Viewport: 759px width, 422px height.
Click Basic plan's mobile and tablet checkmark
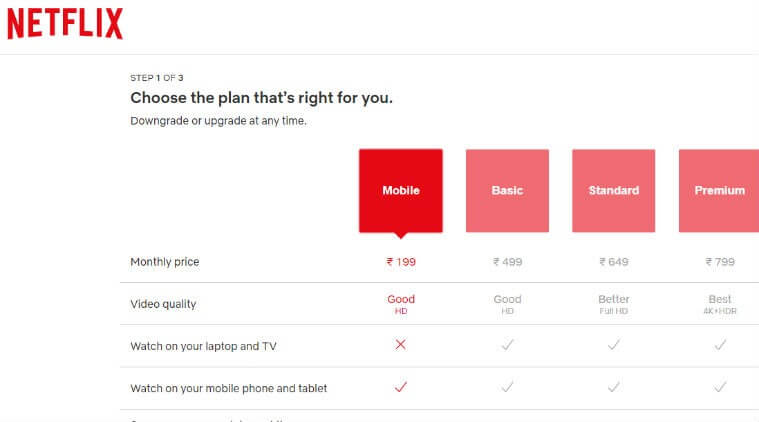point(507,387)
